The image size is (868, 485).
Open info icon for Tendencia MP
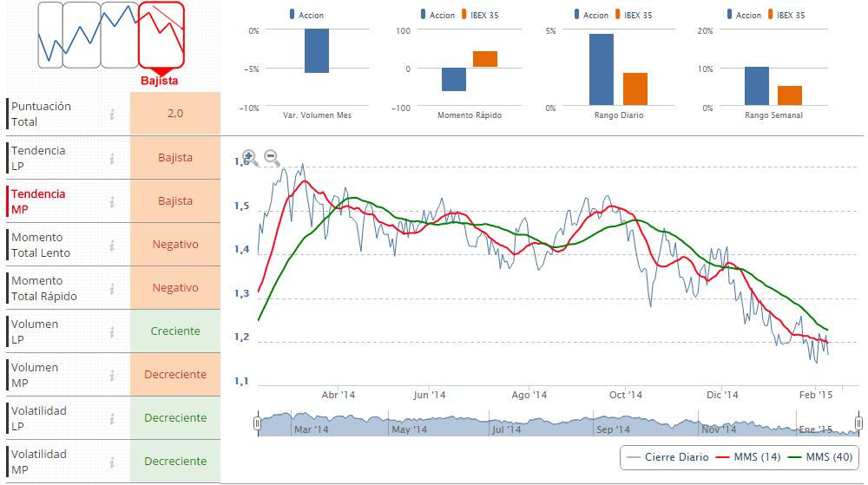coord(112,202)
